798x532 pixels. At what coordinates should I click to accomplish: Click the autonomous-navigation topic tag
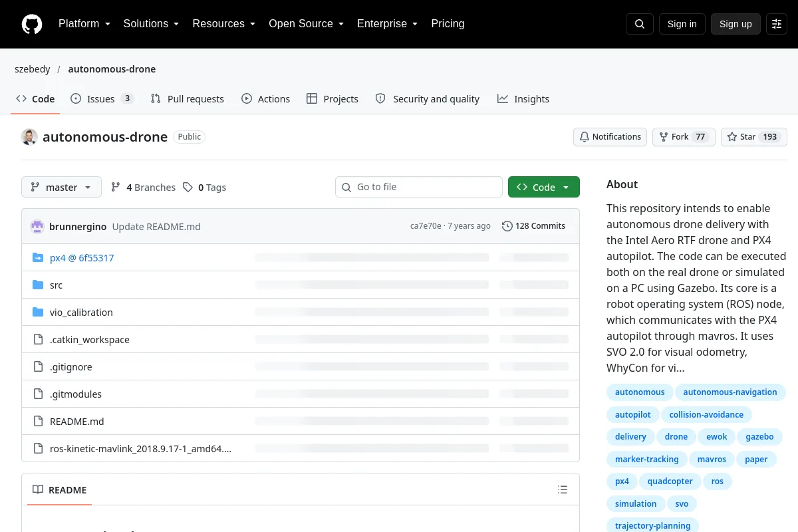pyautogui.click(x=730, y=392)
